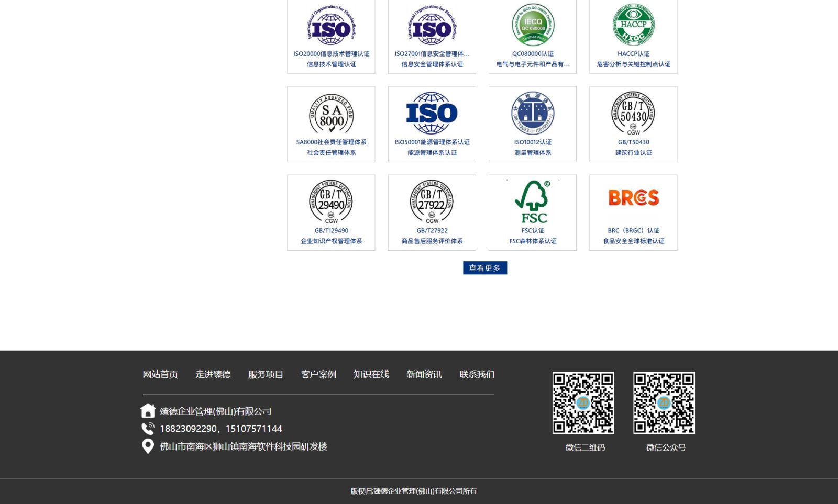838x504 pixels.
Task: Open QC080000认证 title link
Action: click(533, 54)
